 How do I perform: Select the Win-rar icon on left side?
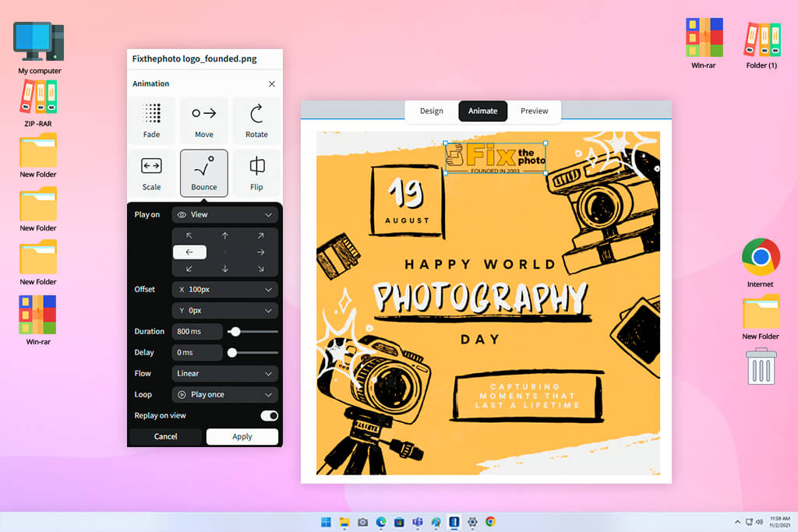[38, 320]
